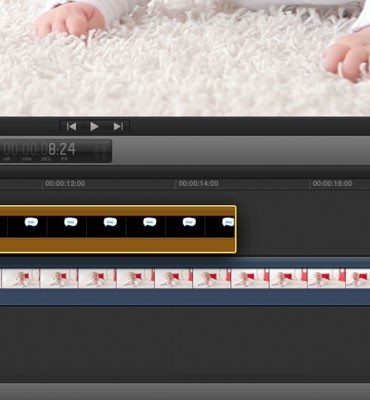
Task: Click the top orange bar of the title clip
Action: coord(117,211)
